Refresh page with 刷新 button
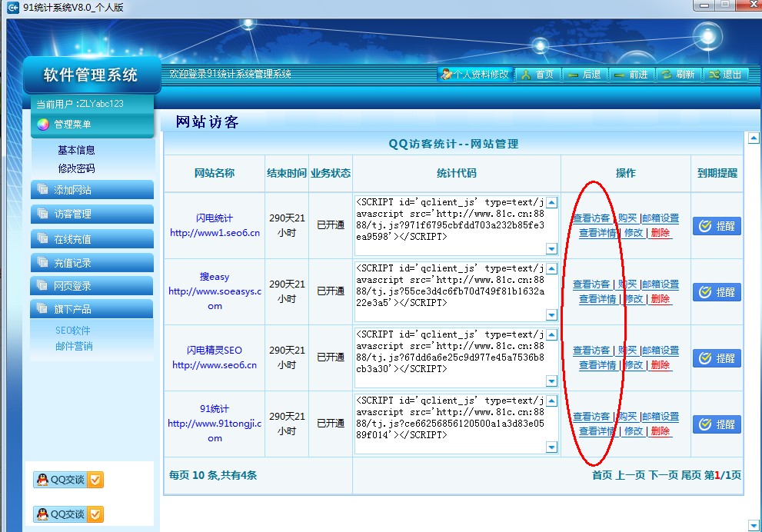 [x=678, y=75]
